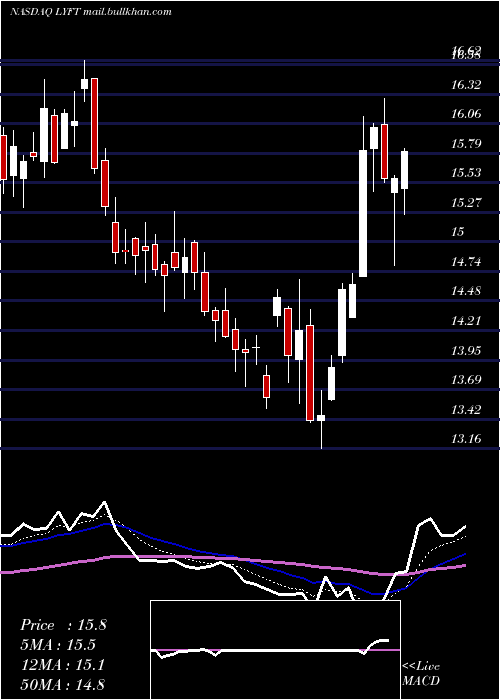The height and width of the screenshot is (700, 500).
Task: Select the 15.27 price axis label
Action: coord(466,202)
